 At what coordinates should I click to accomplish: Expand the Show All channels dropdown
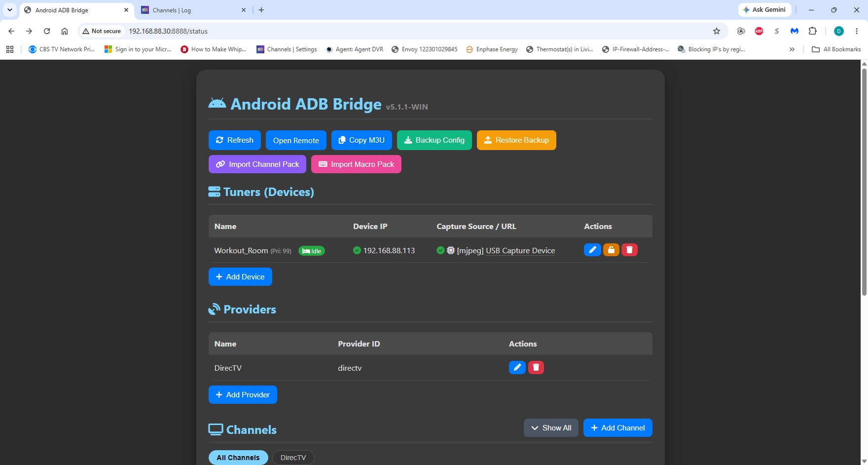551,428
